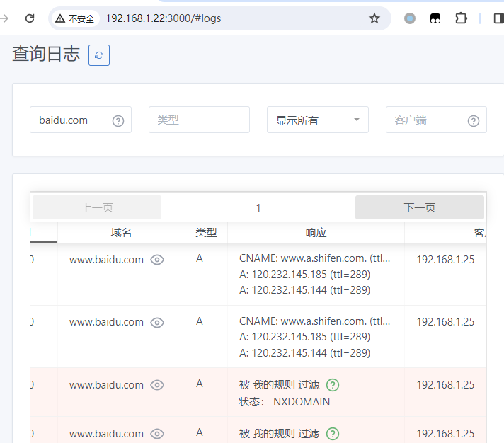Image resolution: width=504 pixels, height=443 pixels.
Task: Bookmark this page with the star icon
Action: click(x=374, y=18)
